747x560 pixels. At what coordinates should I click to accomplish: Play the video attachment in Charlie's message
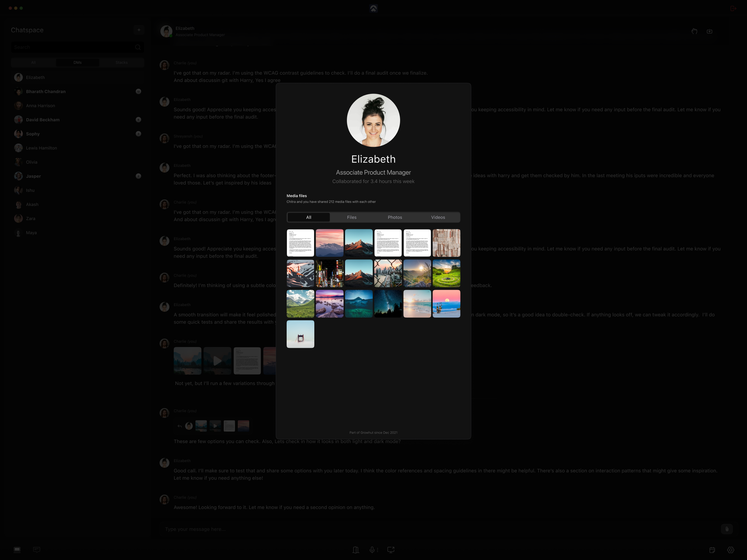pyautogui.click(x=217, y=361)
